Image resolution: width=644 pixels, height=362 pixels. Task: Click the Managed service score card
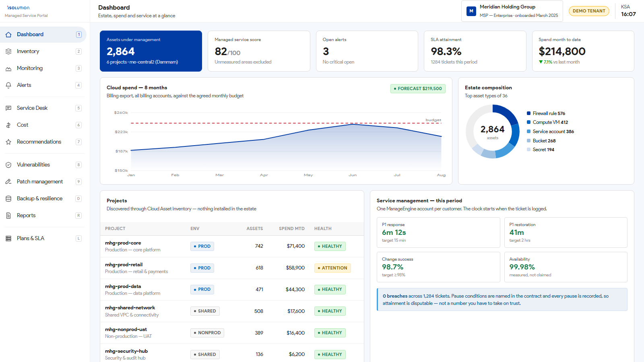pyautogui.click(x=259, y=51)
